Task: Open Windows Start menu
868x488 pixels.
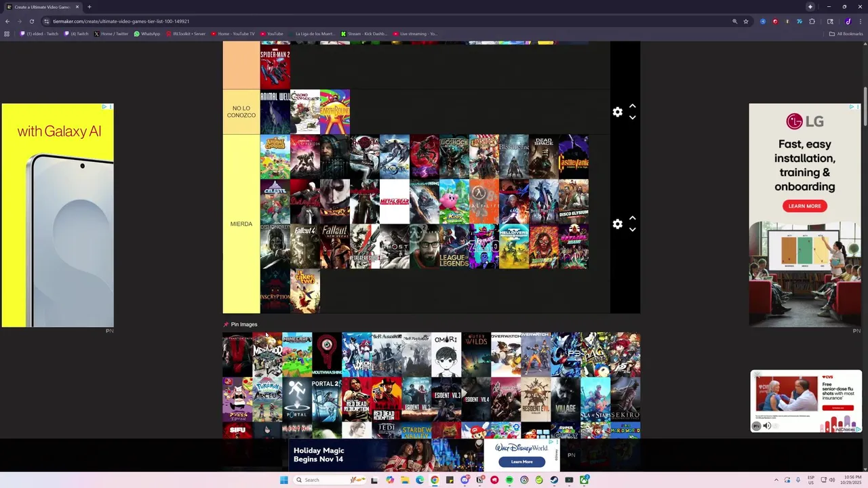Action: 283,480
